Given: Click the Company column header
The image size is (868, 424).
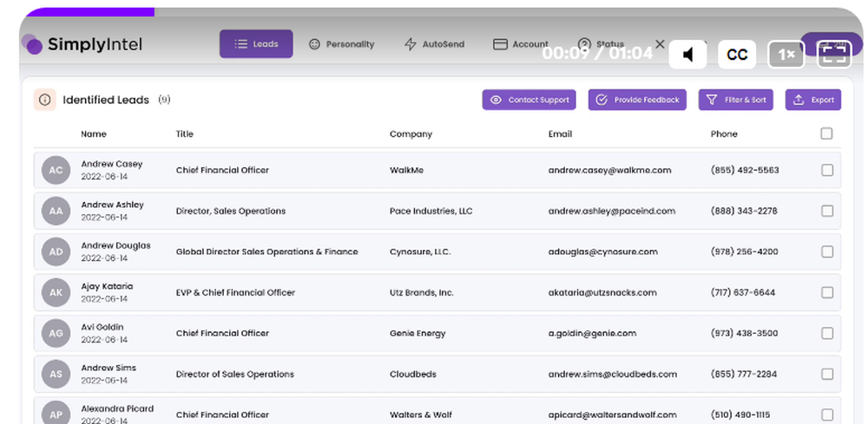Looking at the screenshot, I should (x=411, y=134).
